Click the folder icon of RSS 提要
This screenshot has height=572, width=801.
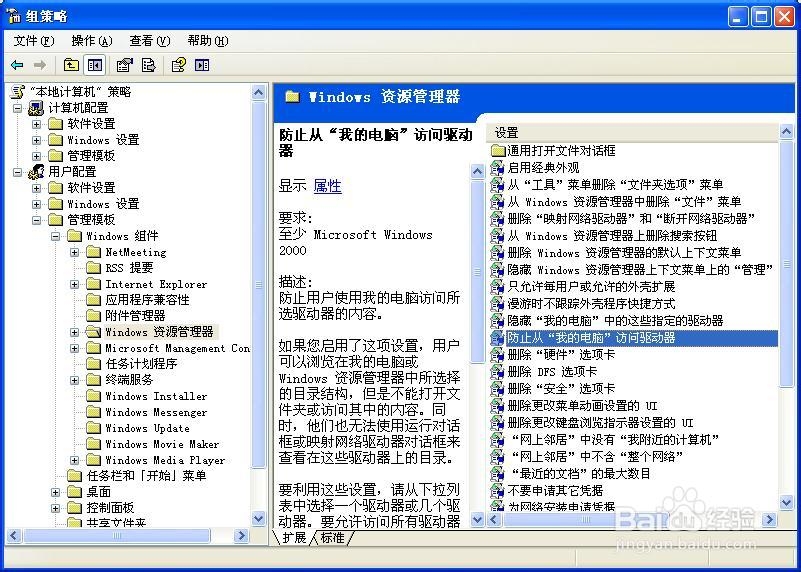tap(93, 268)
